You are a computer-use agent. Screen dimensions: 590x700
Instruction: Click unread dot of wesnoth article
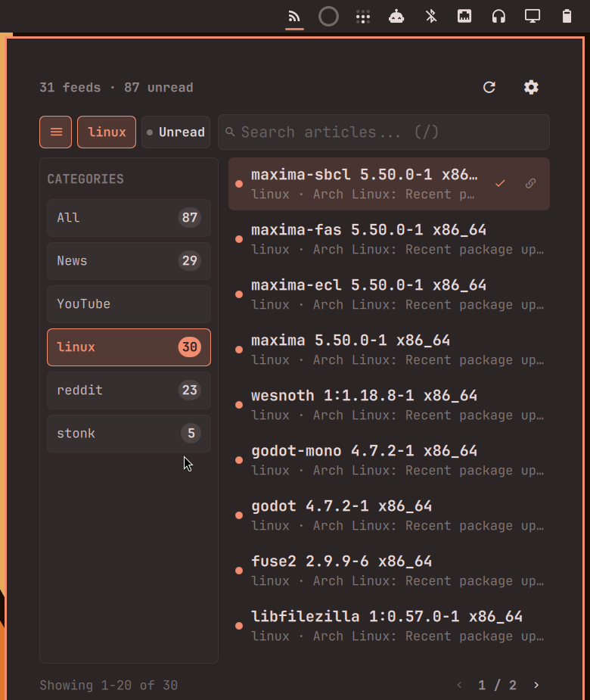(x=239, y=405)
